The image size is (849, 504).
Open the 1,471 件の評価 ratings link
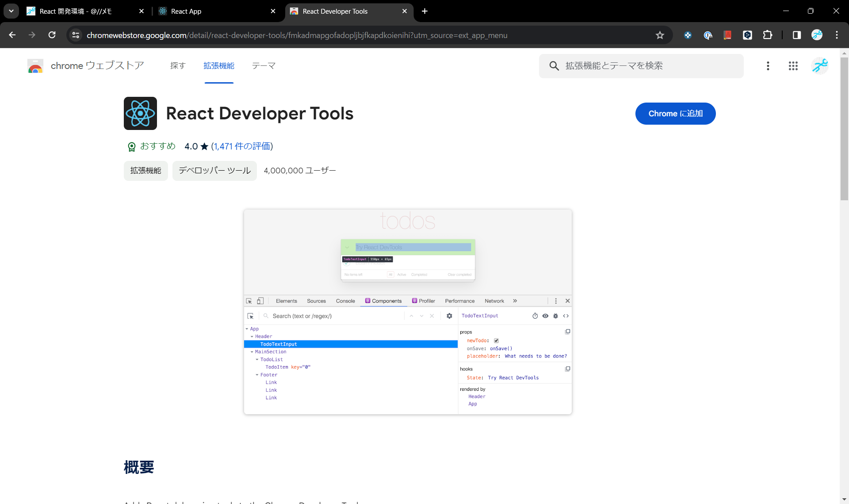click(242, 146)
